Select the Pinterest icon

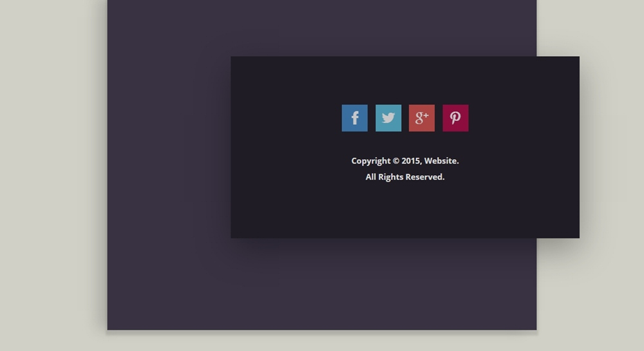click(x=455, y=118)
